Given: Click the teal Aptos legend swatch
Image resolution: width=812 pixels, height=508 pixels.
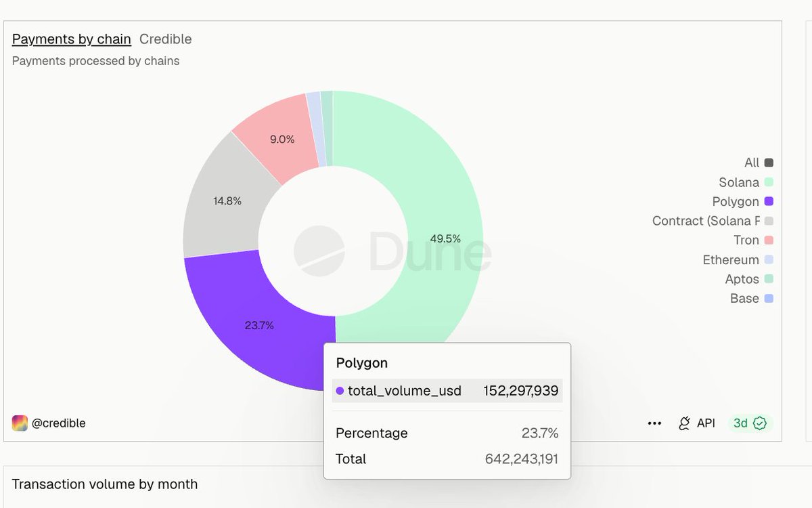Looking at the screenshot, I should click(x=769, y=279).
